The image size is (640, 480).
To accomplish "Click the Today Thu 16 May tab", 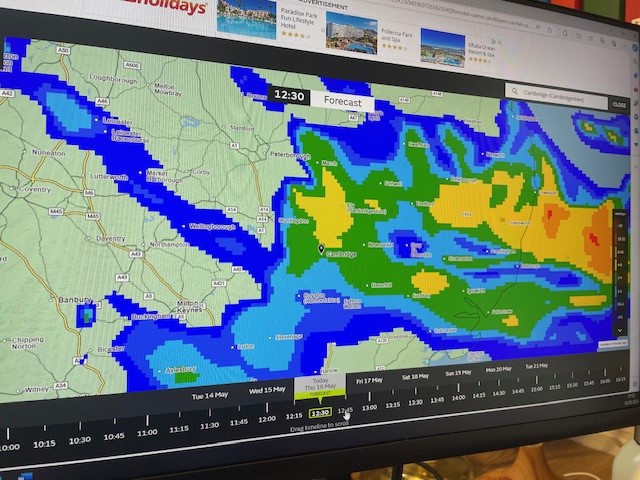I will (x=321, y=386).
